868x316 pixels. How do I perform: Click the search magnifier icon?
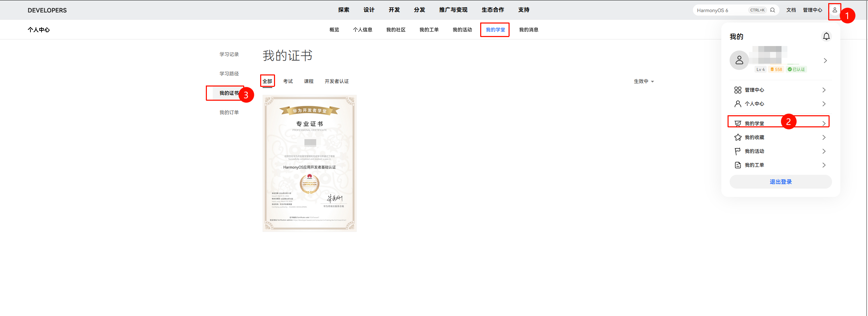pos(773,10)
